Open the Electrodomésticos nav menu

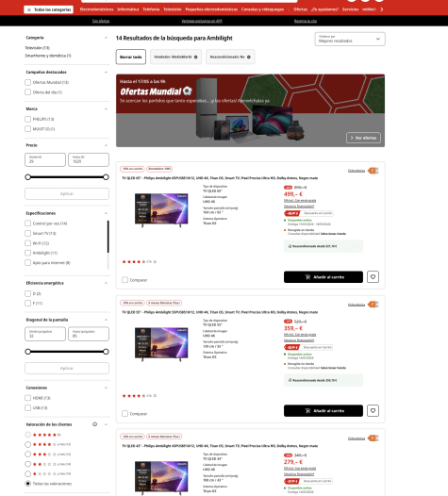[x=96, y=9]
